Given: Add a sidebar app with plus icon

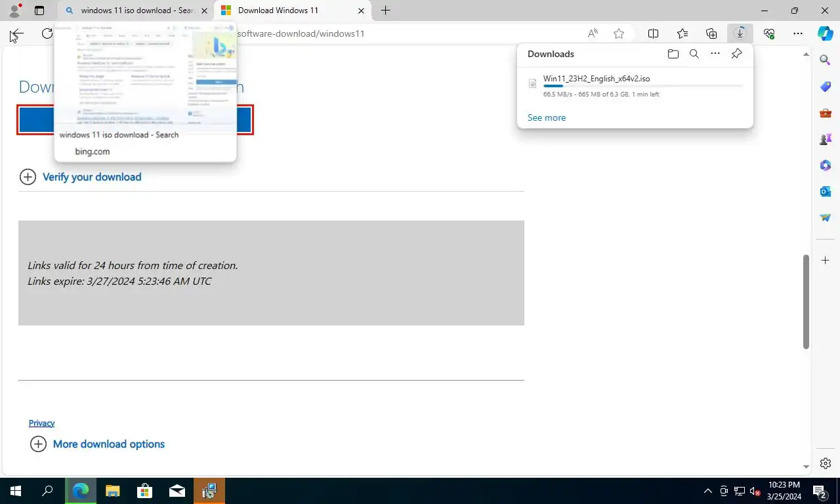Looking at the screenshot, I should coord(826,261).
